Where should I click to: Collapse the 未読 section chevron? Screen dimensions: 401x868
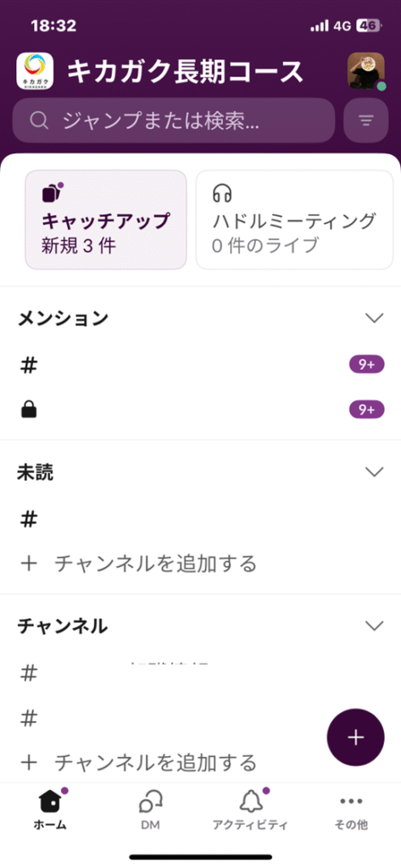[x=375, y=471]
